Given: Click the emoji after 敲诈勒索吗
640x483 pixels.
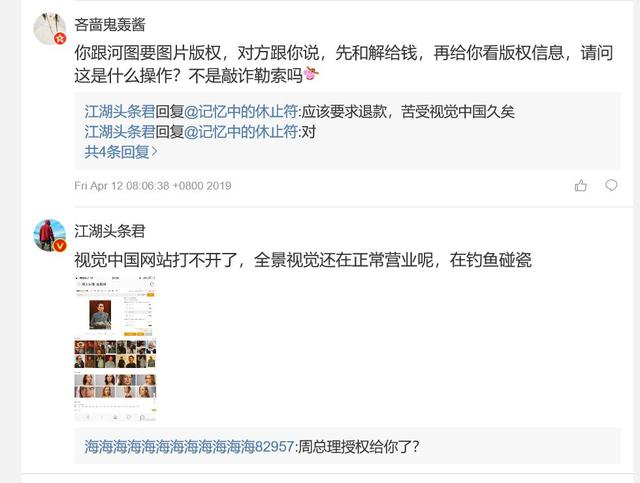Looking at the screenshot, I should coord(311,73).
